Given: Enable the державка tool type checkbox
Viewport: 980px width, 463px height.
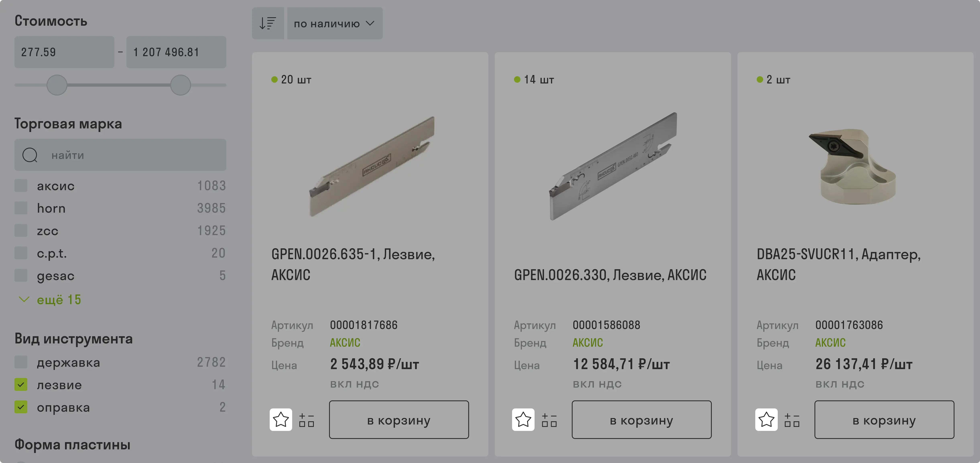Looking at the screenshot, I should click(x=21, y=362).
